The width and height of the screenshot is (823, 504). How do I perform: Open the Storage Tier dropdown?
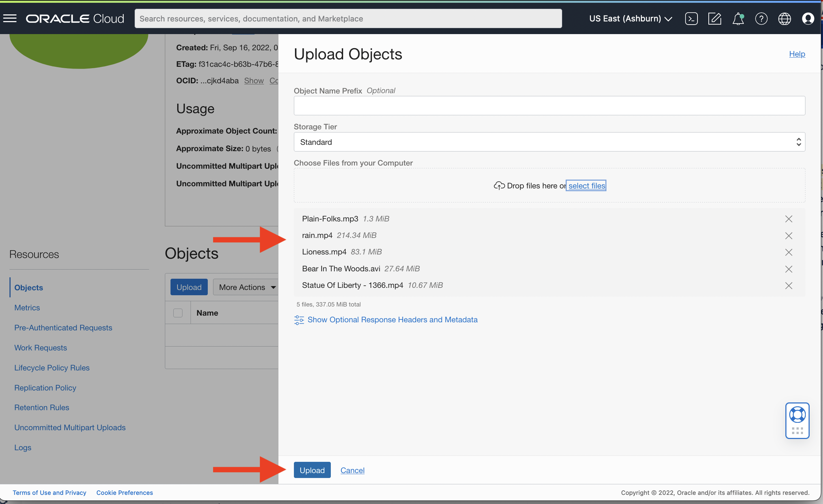549,142
